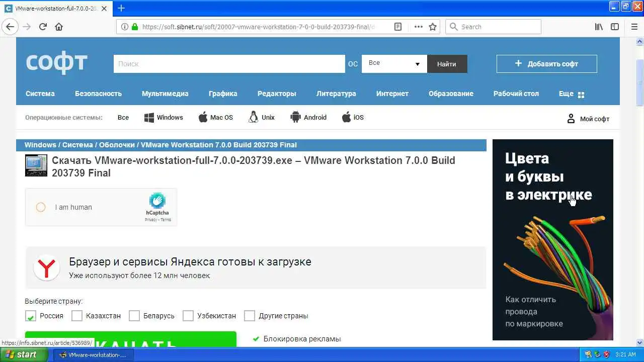Follow the Оболочки breadcrumb link
This screenshot has height=362, width=644.
click(117, 145)
